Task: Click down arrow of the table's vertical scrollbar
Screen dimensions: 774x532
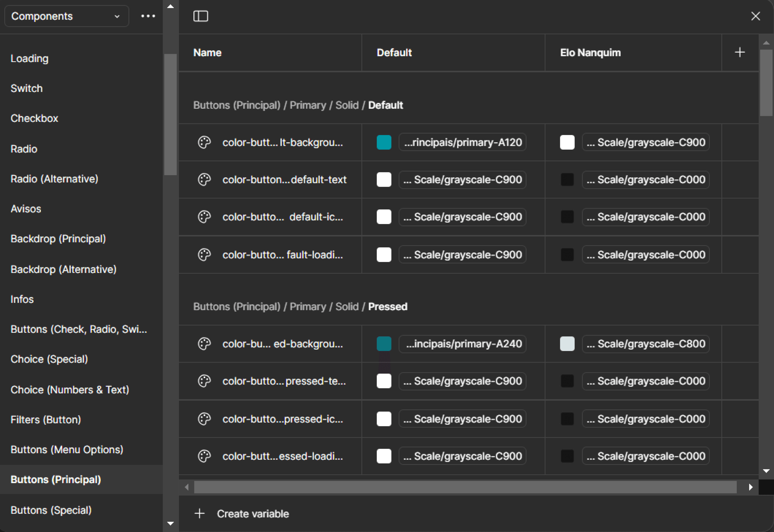Action: tap(766, 471)
